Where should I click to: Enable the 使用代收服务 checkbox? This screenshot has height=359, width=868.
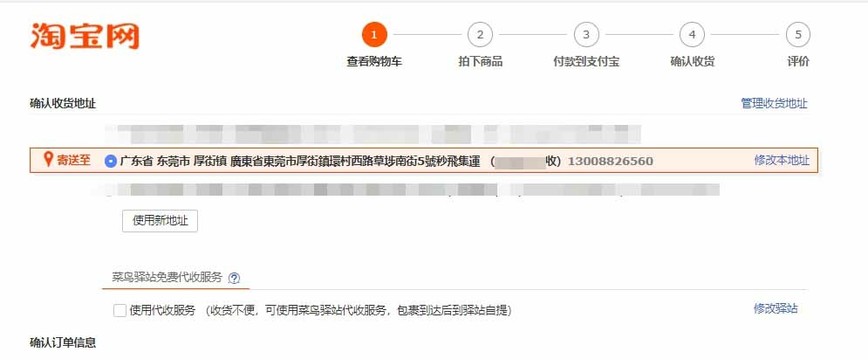[x=120, y=310]
